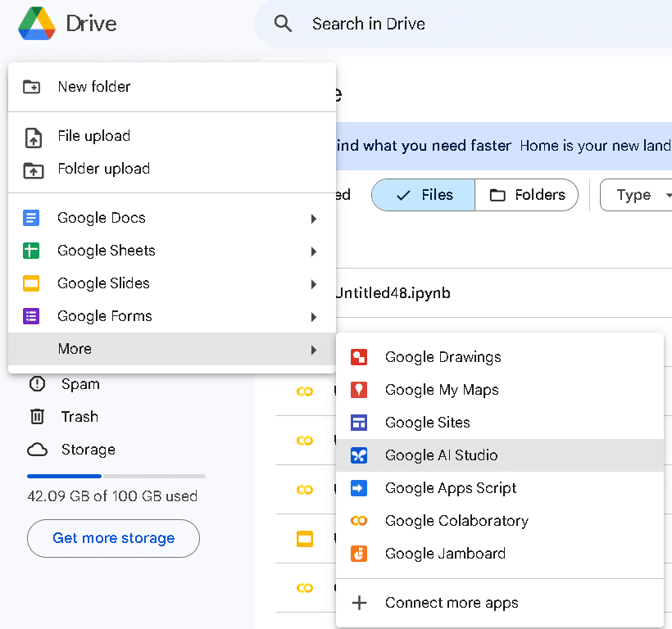Click the Search in Drive field
Screen dimensions: 672x629
(459, 24)
